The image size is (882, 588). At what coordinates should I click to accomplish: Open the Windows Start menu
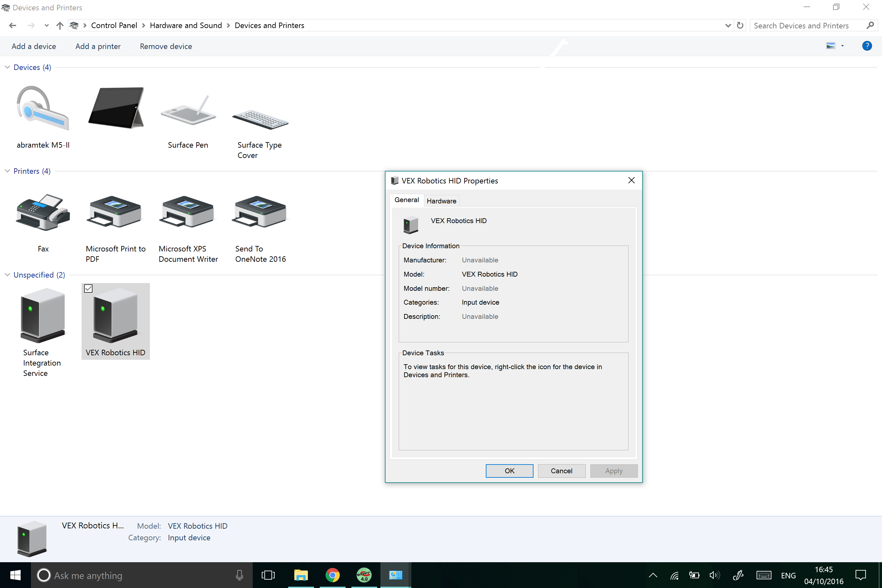tap(15, 575)
